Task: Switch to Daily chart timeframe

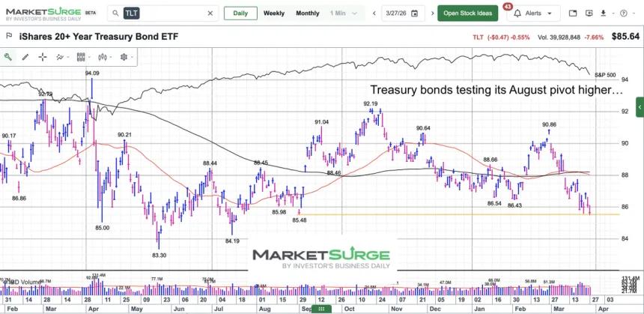Action: click(240, 13)
